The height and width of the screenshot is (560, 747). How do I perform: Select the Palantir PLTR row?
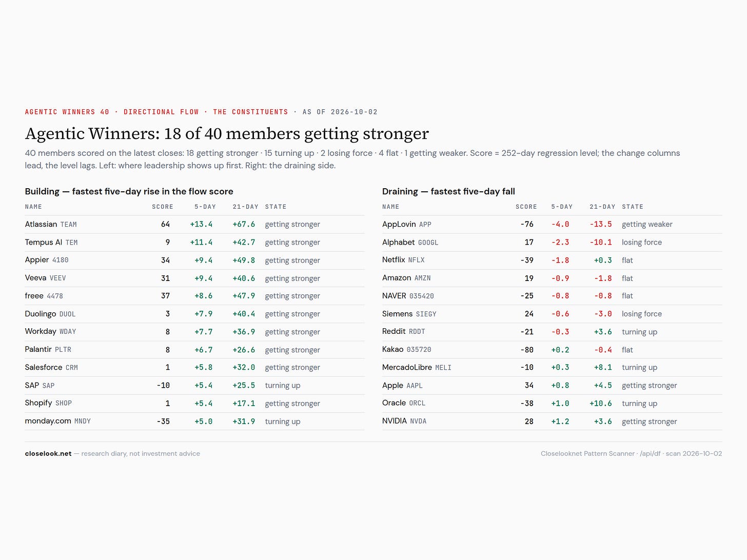point(194,349)
